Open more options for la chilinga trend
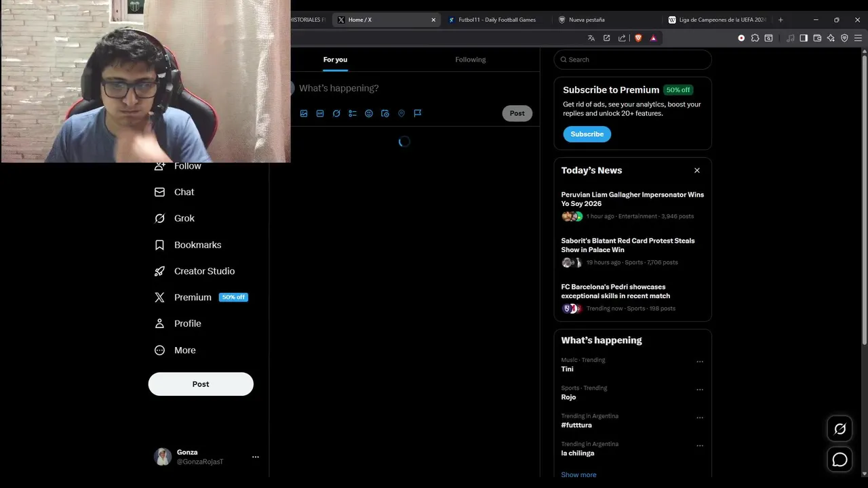This screenshot has height=488, width=868. click(700, 446)
